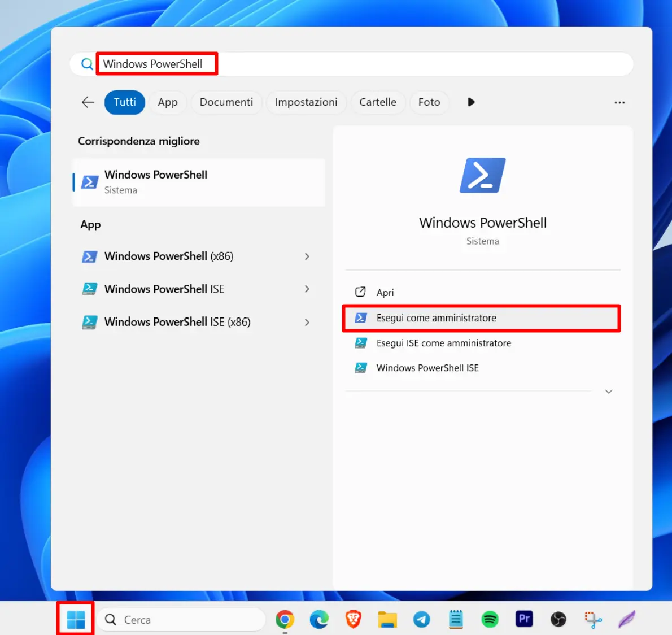Open Telegram from the taskbar
The height and width of the screenshot is (635, 672).
tap(421, 620)
